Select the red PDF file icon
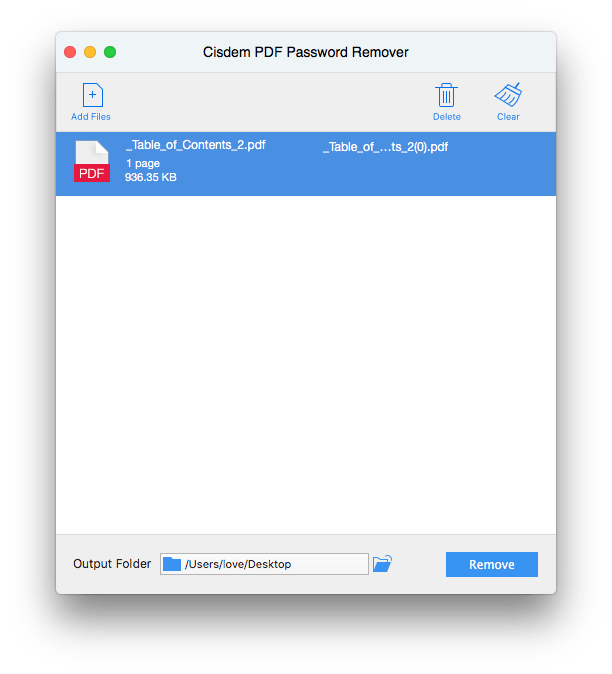612x674 pixels. tap(92, 162)
